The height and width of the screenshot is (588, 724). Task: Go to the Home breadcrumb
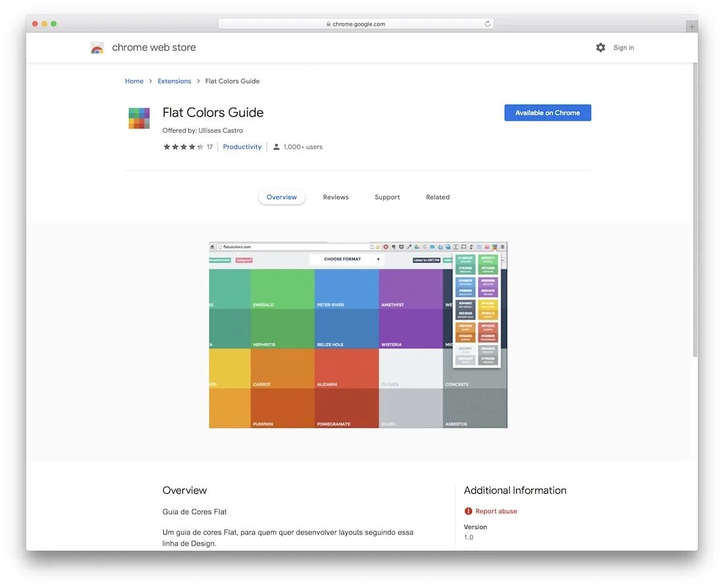point(134,81)
